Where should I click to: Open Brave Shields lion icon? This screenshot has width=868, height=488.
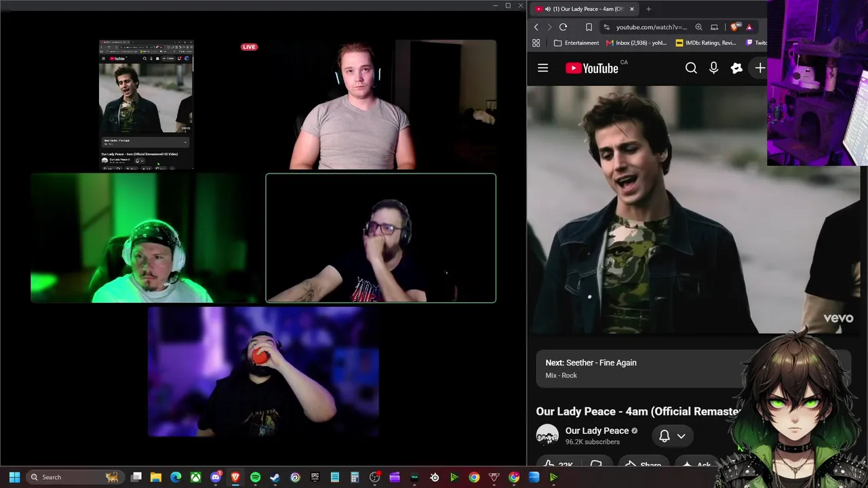735,27
